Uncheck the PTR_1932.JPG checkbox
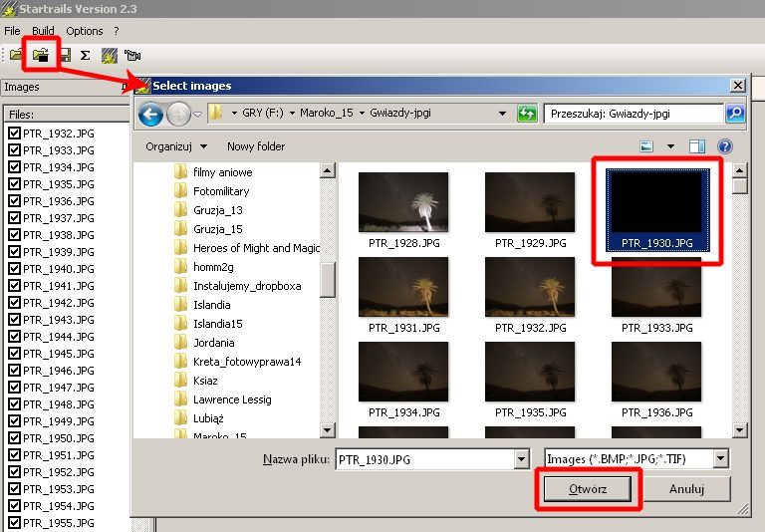Viewport: 765px width, 532px height. point(14,133)
